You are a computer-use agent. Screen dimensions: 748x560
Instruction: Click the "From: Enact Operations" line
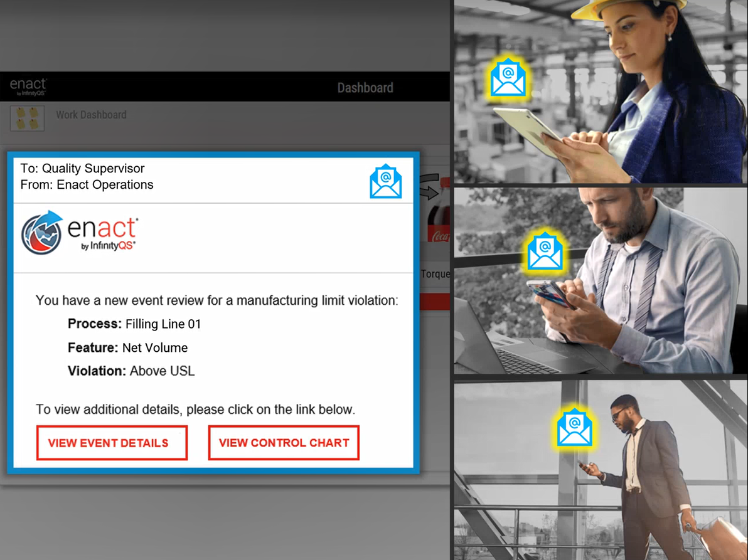point(87,185)
